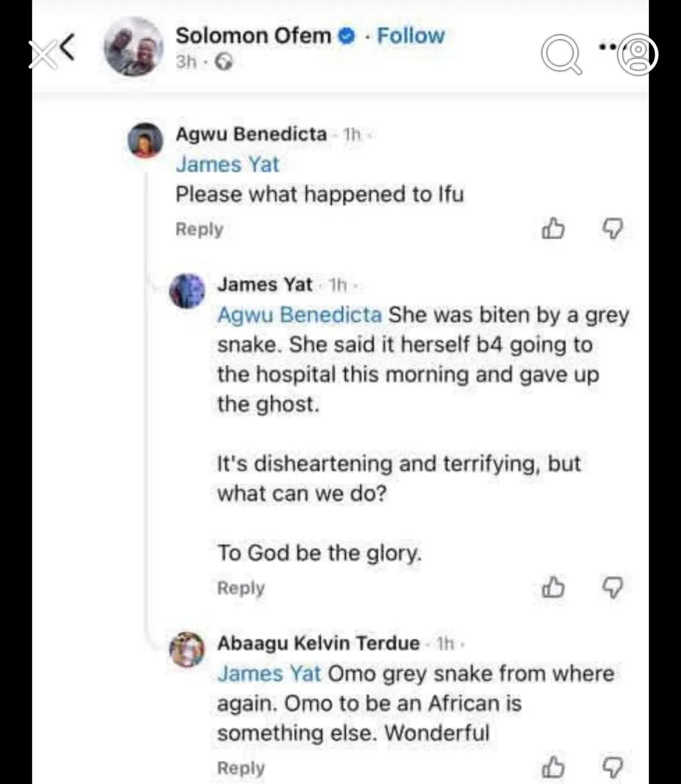
Task: Reply to Abaagu Kelvin Terdue's comment
Action: 241,768
